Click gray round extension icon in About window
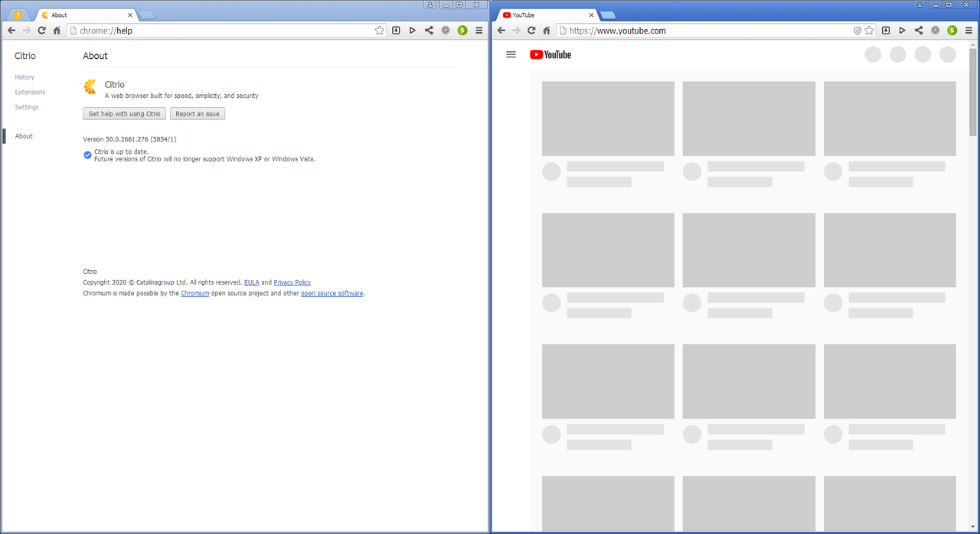 pos(446,31)
